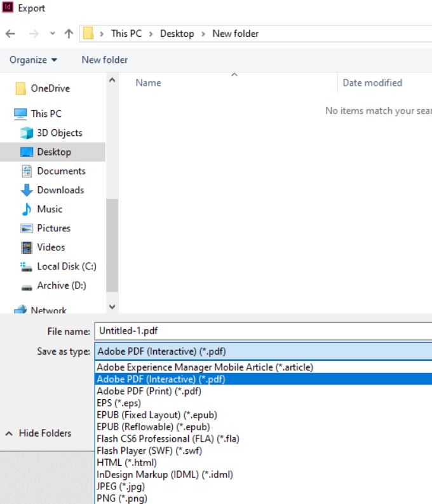The image size is (432, 504).
Task: Open Downloads folder from sidebar
Action: click(60, 190)
